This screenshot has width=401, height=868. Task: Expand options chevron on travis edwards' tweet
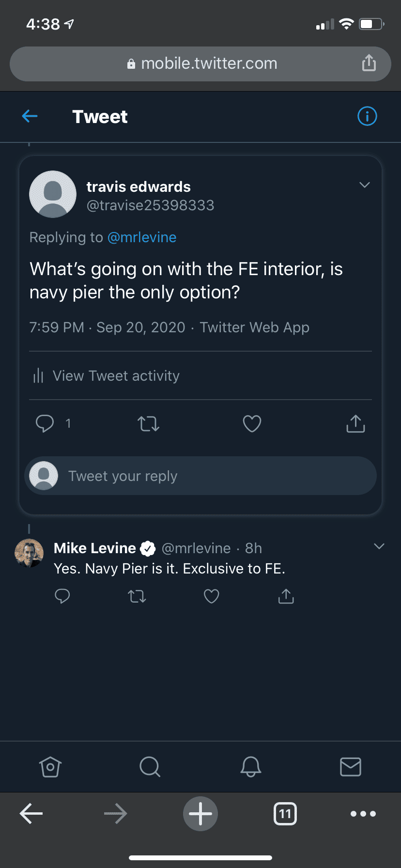point(365,185)
